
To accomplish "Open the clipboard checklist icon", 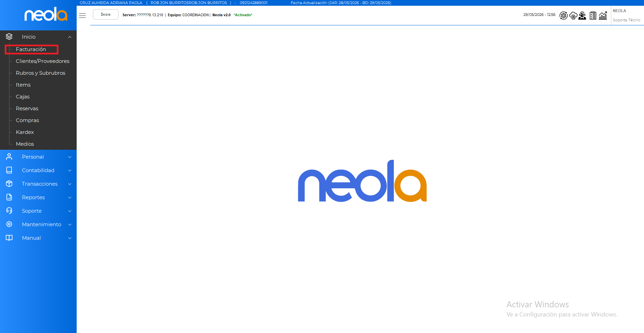I will coord(593,16).
